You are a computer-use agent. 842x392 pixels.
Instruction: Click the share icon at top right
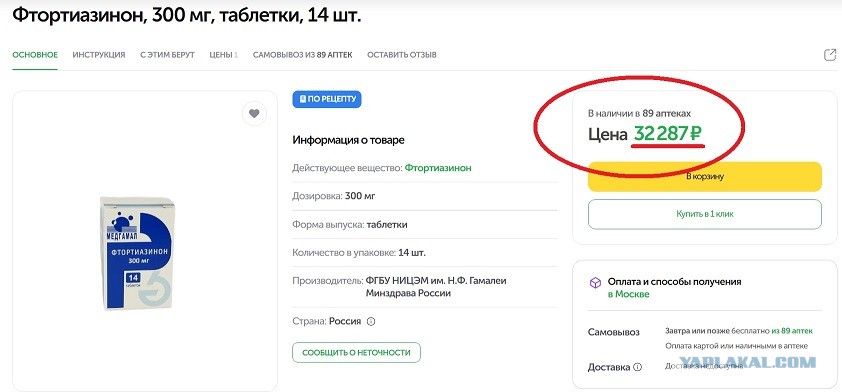click(830, 55)
